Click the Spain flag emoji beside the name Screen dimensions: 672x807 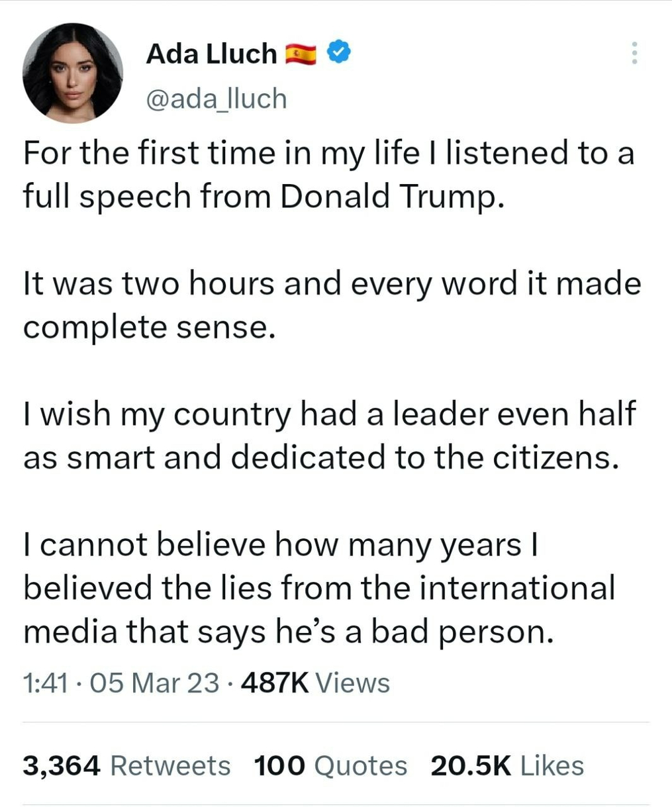tap(301, 54)
